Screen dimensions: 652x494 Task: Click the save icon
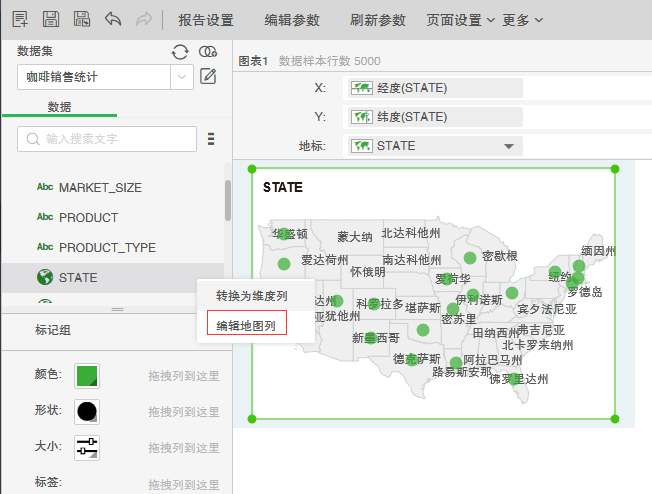click(51, 19)
